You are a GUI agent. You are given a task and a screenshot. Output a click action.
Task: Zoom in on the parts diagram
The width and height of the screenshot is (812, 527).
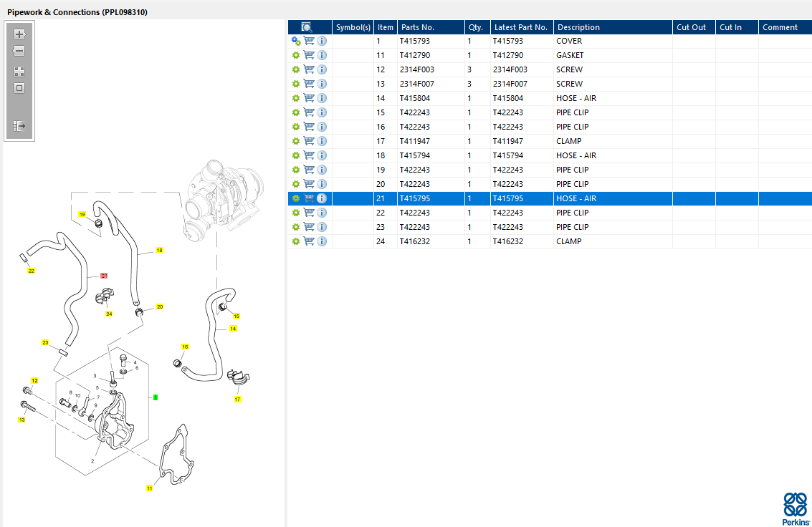tap(19, 34)
